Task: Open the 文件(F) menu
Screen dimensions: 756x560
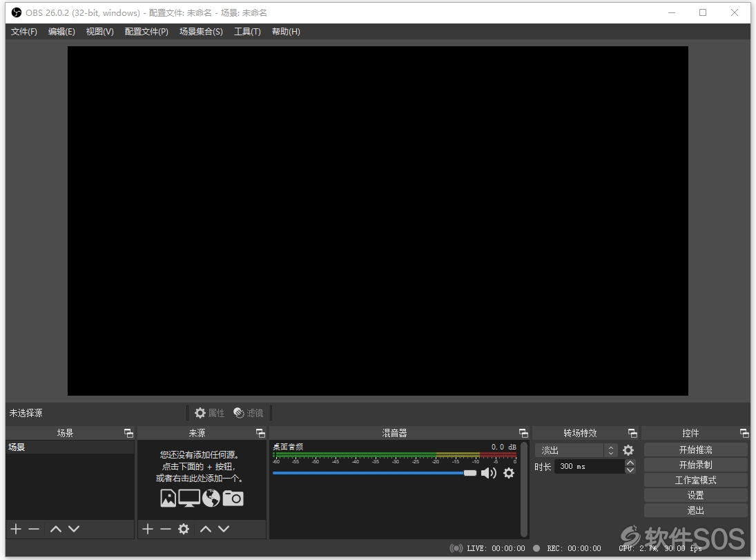Action: 23,31
